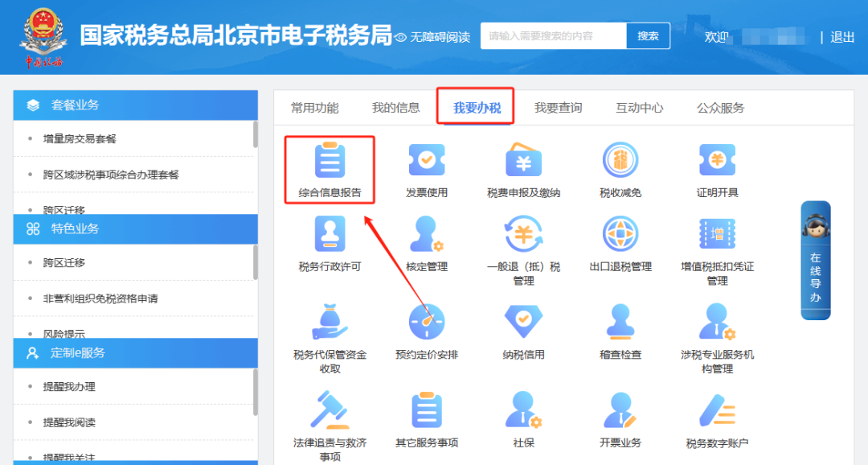Viewport: 868px width, 465px height.
Task: Click inside the search input field
Action: click(x=551, y=35)
